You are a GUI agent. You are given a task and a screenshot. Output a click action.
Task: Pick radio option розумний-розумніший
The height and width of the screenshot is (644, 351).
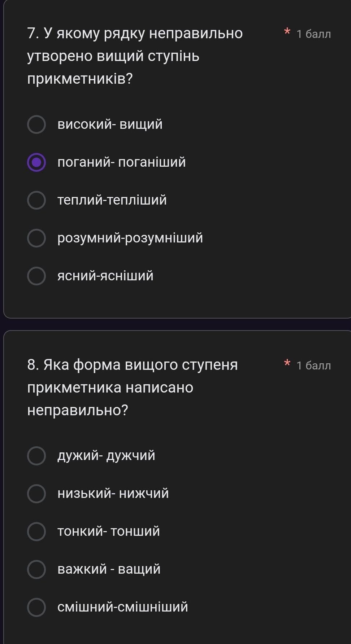point(36,238)
